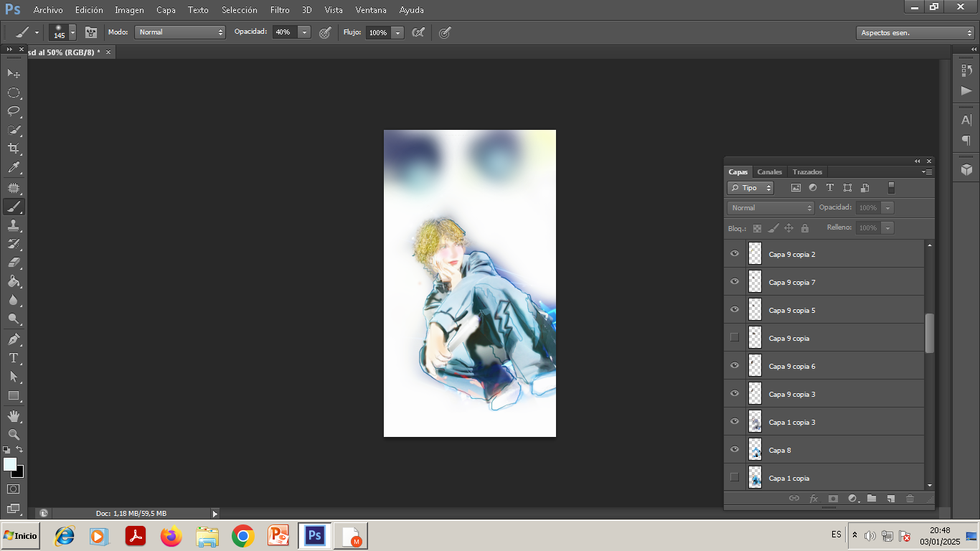Click the link layers button
The height and width of the screenshot is (551, 980).
tap(794, 498)
